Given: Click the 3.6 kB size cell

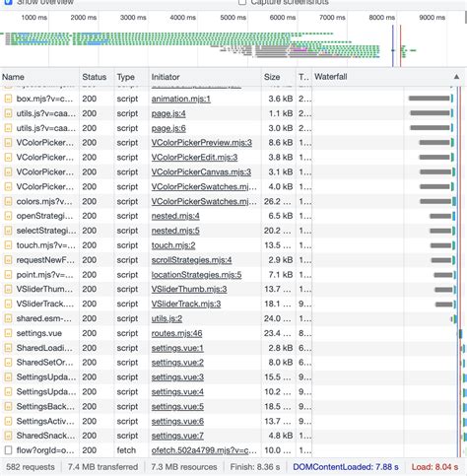Looking at the screenshot, I should 281,99.
